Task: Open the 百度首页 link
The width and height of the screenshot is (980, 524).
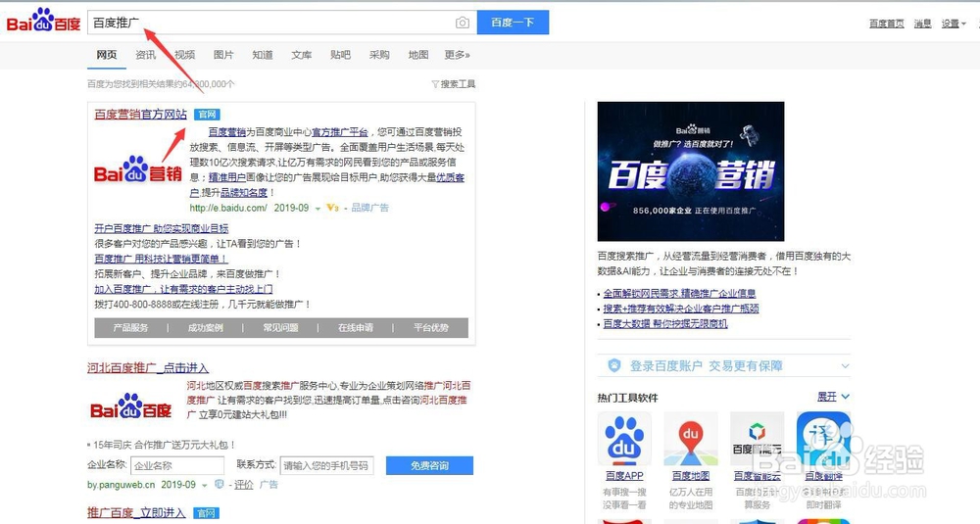Action: tap(886, 24)
